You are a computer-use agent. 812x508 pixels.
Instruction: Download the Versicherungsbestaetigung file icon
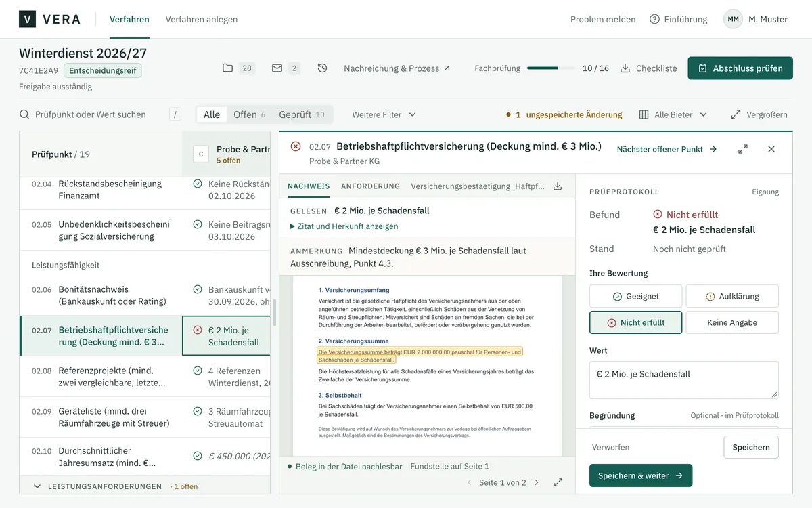pos(558,186)
